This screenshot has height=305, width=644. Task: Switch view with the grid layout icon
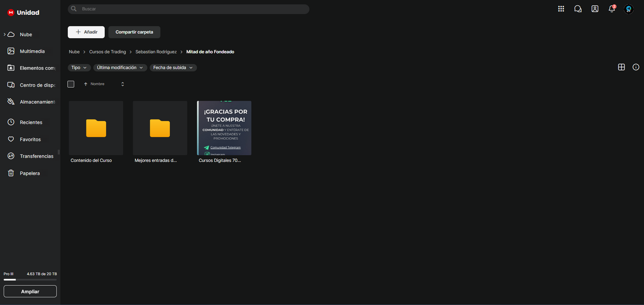tap(621, 67)
